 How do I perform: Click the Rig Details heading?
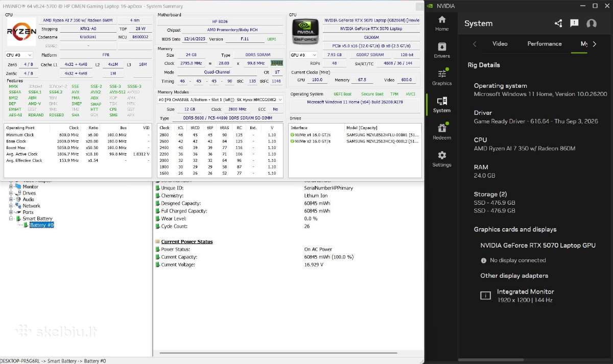[x=484, y=65]
